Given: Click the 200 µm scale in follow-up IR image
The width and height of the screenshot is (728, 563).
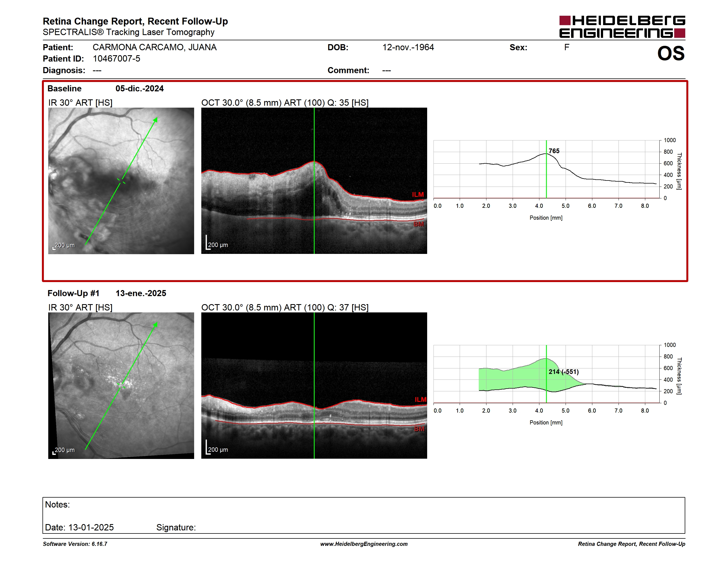Looking at the screenshot, I should [x=64, y=450].
